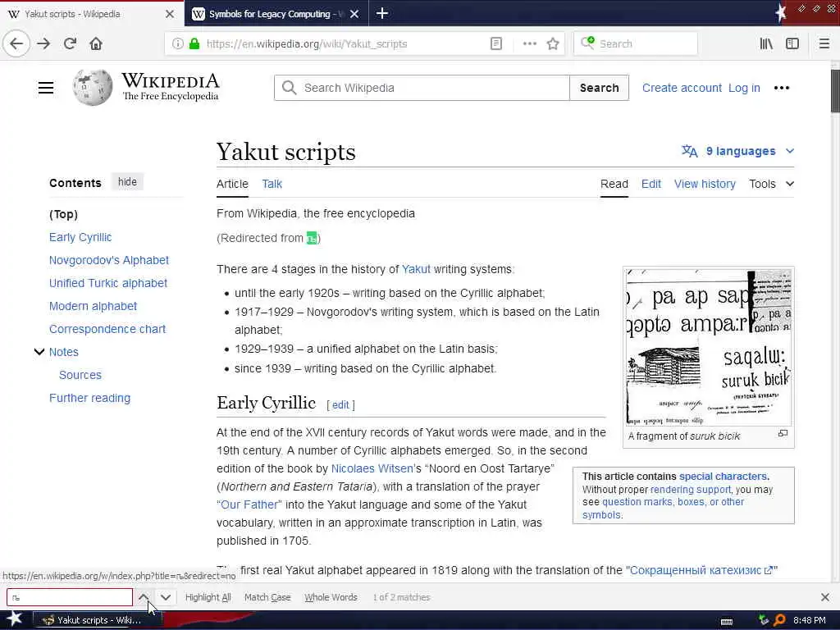Viewport: 840px width, 630px height.
Task: Jump to Correspondence chart in contents
Action: pos(107,329)
